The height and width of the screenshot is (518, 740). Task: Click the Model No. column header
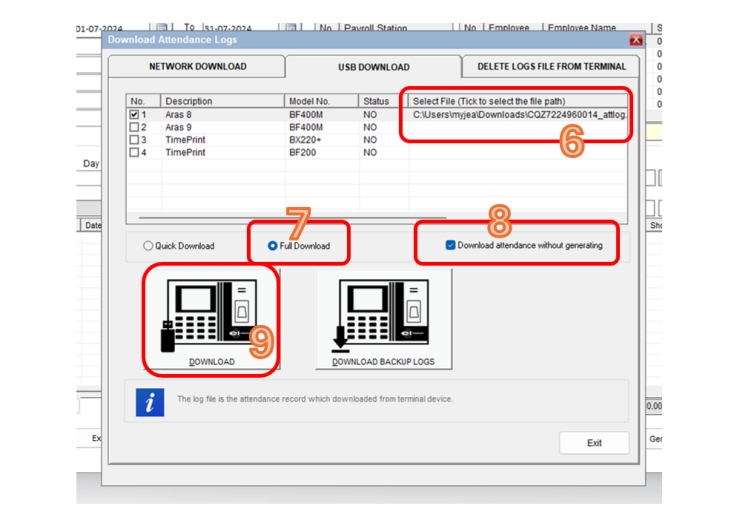pos(321,101)
